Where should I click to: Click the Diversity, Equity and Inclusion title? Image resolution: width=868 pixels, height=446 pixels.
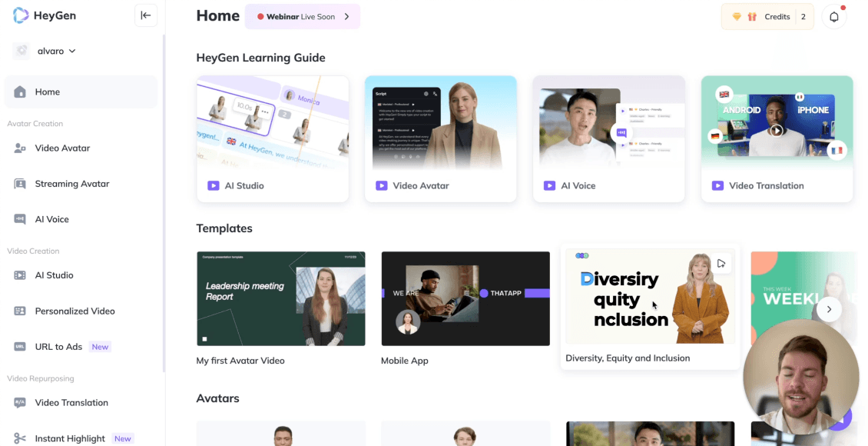628,358
